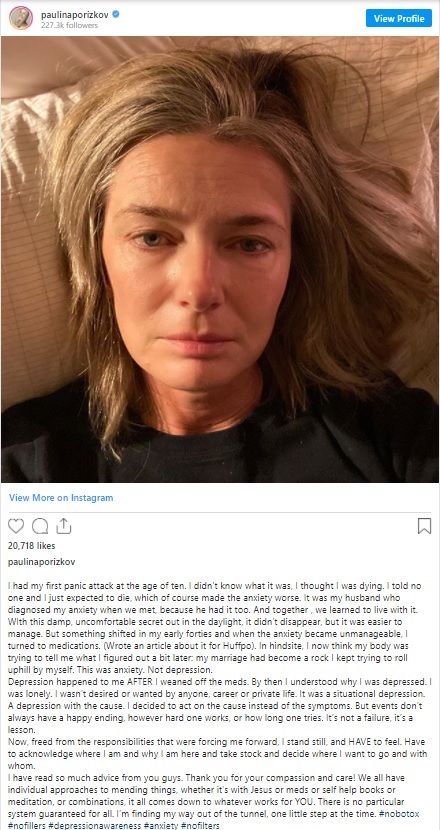Like the post with the heart icon
This screenshot has height=830, width=440.
(x=16, y=526)
